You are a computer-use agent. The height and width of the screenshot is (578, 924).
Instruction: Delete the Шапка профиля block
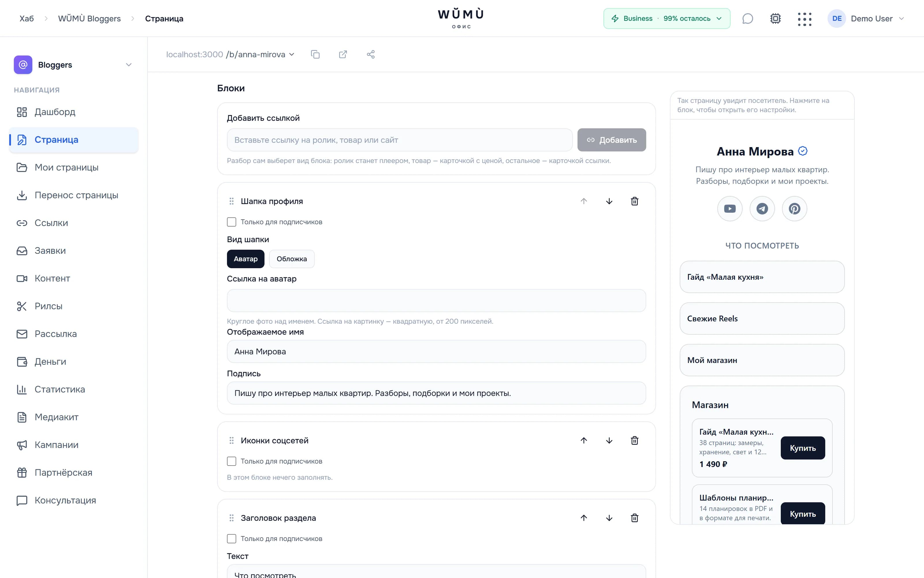[x=634, y=201]
